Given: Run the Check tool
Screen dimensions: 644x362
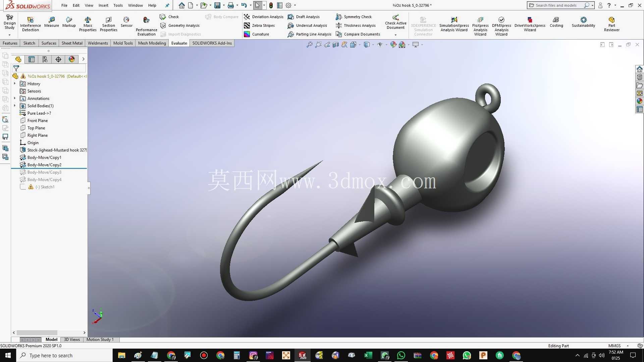Looking at the screenshot, I should (169, 17).
